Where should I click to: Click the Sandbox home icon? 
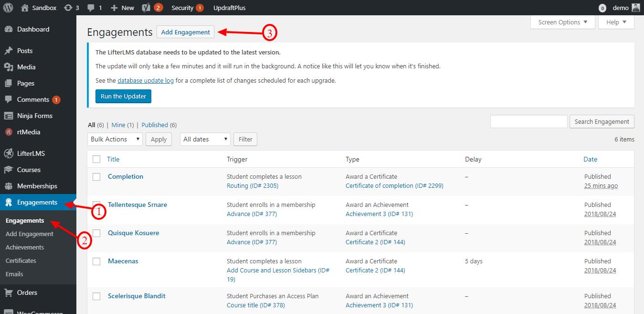[25, 8]
